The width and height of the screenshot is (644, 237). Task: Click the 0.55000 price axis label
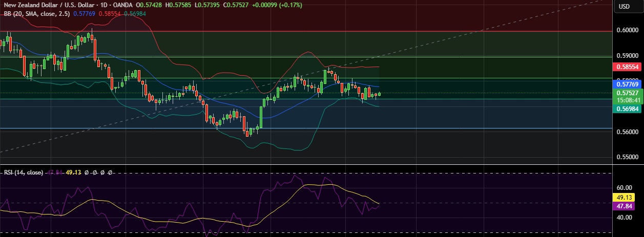(627, 157)
